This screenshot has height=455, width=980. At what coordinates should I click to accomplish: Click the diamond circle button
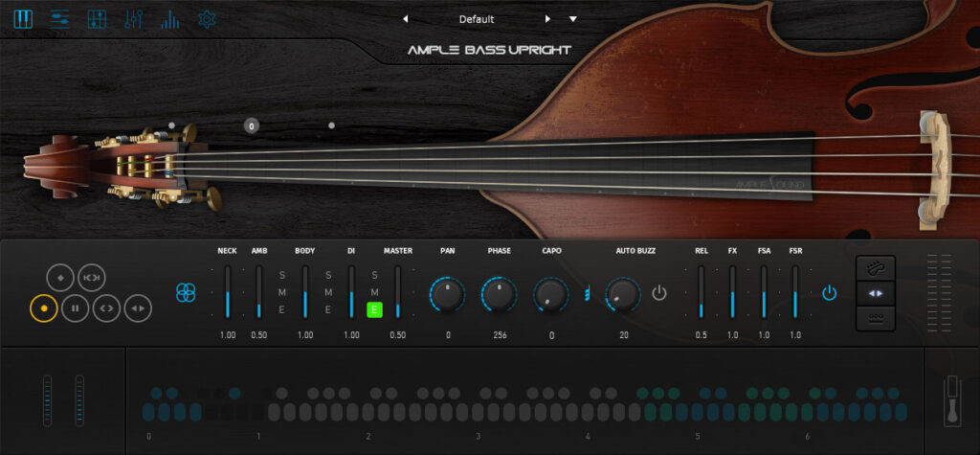pyautogui.click(x=60, y=277)
